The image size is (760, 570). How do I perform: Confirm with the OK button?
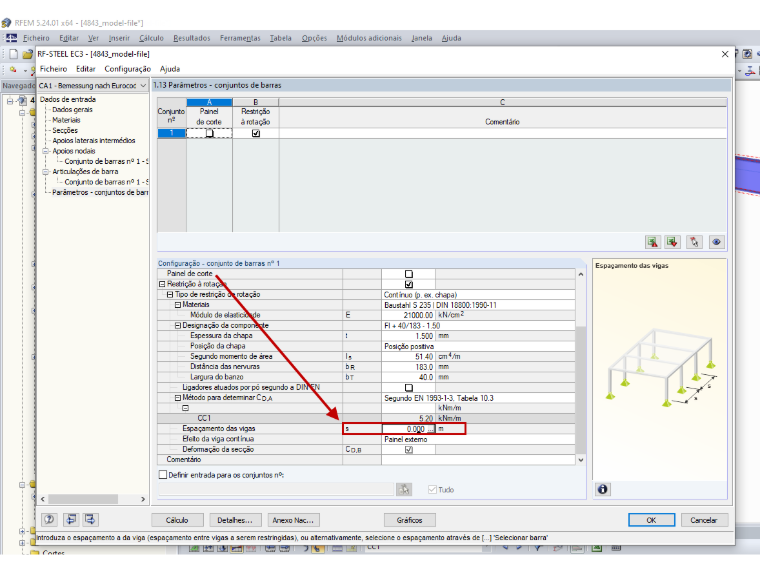651,520
